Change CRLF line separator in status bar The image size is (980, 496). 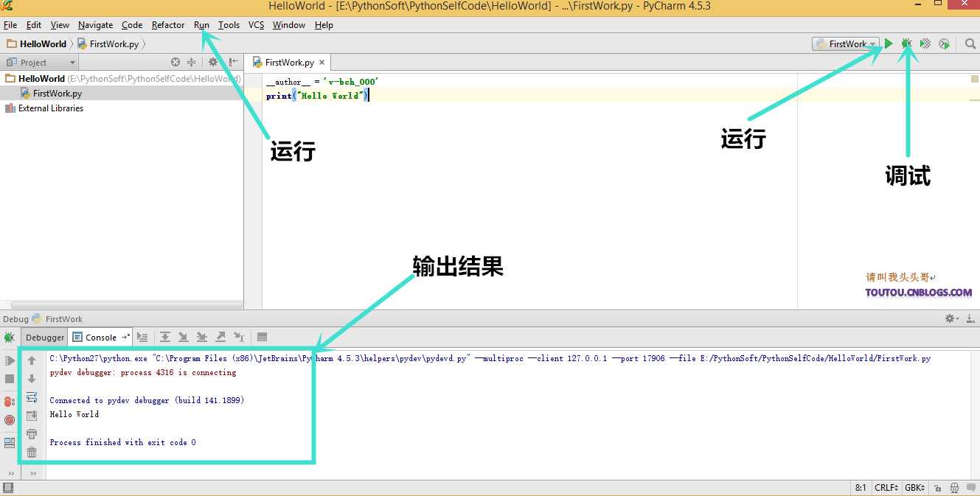886,488
